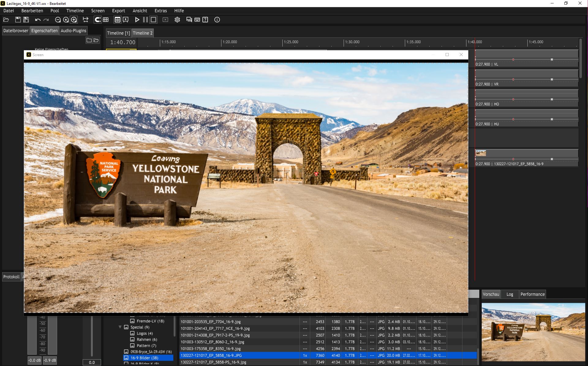Click the open folder icon in properties panel
Viewport: 588px width, 366px height.
96,40
